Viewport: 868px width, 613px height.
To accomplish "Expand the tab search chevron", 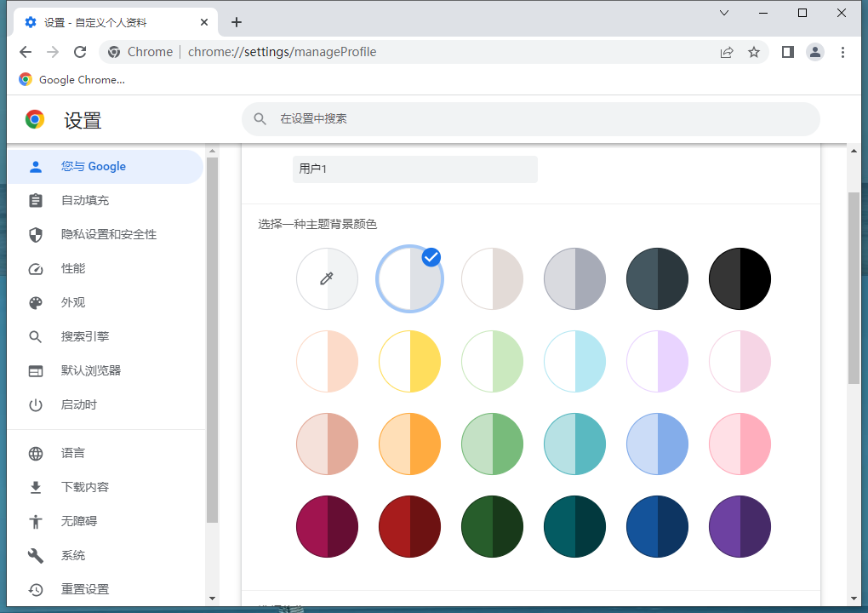I will 724,13.
